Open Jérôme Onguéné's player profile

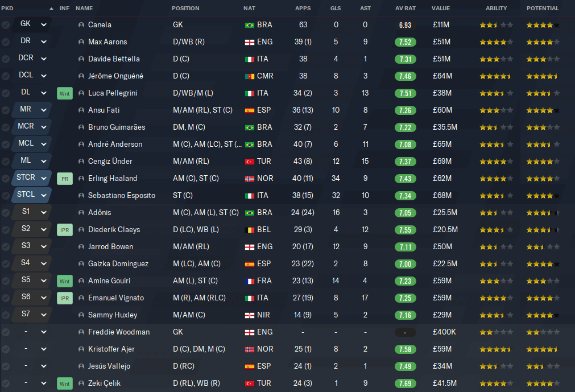(115, 76)
